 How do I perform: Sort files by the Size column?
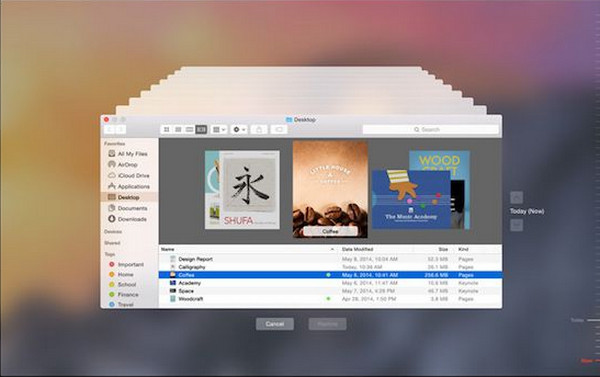[434, 249]
